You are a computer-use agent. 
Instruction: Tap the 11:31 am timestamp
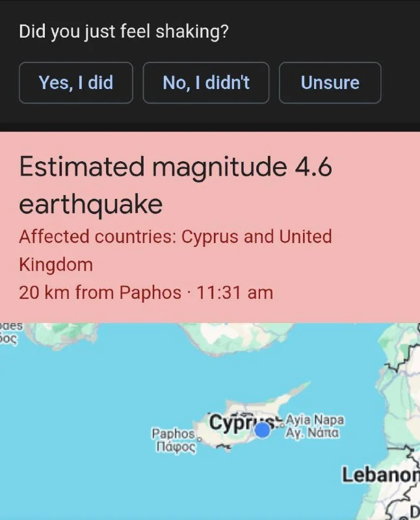(234, 292)
